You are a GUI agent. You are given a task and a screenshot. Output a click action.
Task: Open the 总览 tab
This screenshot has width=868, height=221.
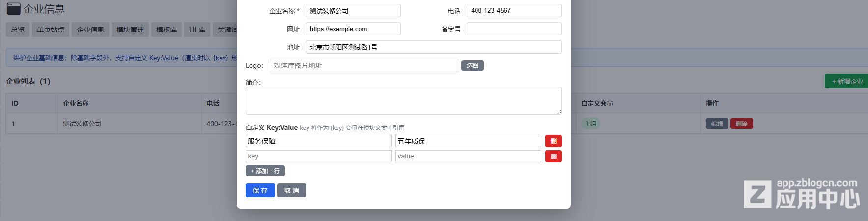point(18,30)
